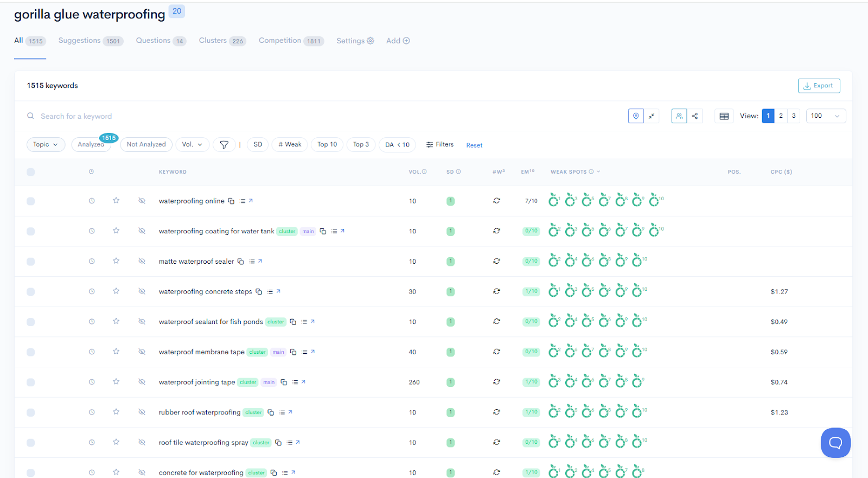Open the Topic dropdown
Image resolution: width=868 pixels, height=478 pixels.
[46, 144]
